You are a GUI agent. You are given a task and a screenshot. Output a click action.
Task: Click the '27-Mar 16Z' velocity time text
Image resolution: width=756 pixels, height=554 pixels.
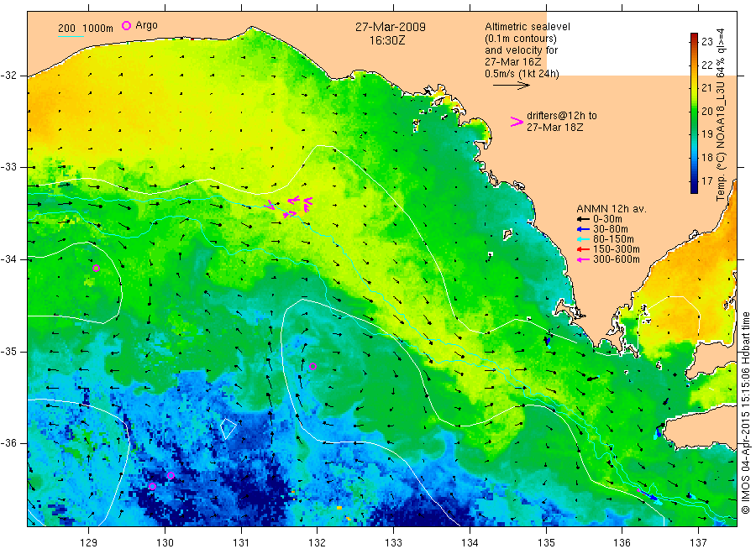point(513,62)
